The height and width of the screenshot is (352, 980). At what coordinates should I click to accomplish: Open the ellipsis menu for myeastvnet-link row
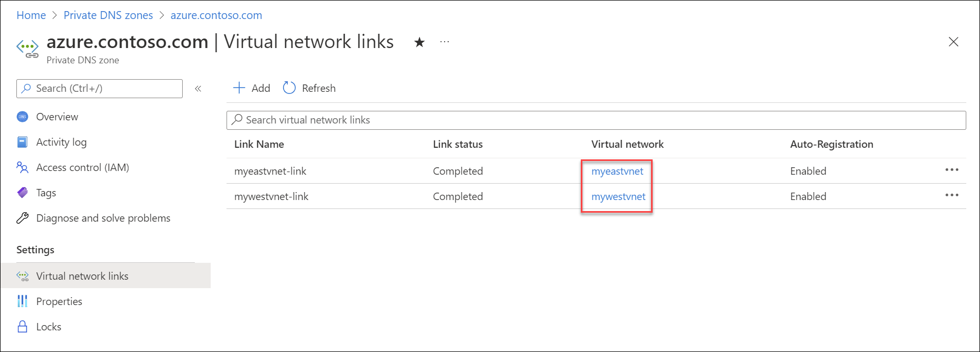pos(951,170)
